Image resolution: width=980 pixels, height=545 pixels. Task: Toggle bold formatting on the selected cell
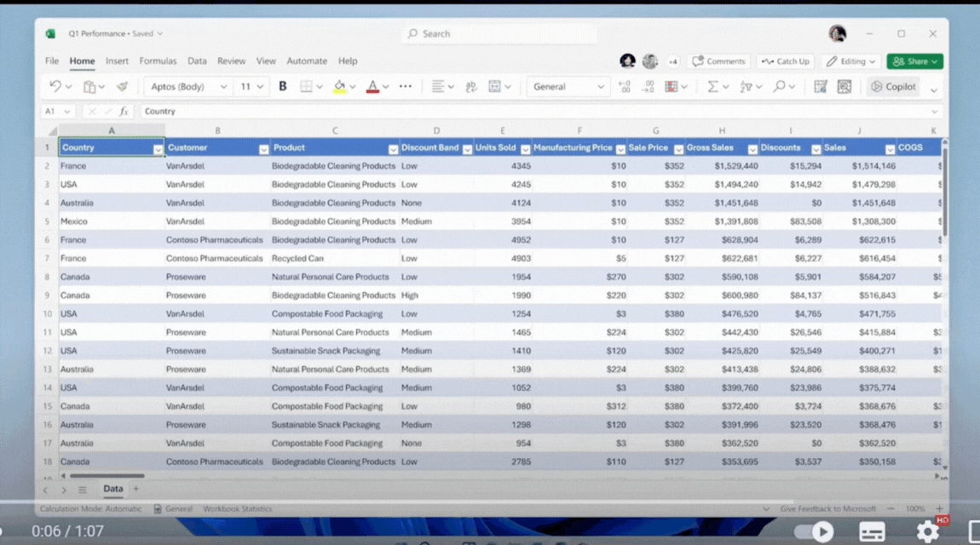tap(282, 86)
